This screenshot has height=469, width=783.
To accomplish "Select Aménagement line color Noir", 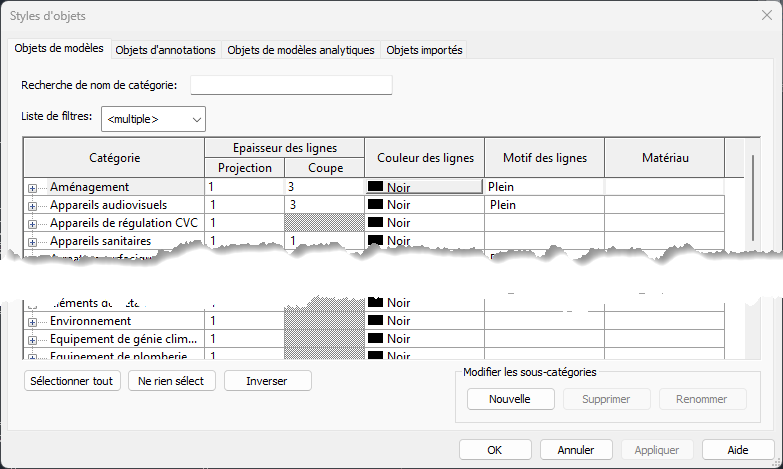I will 424,187.
